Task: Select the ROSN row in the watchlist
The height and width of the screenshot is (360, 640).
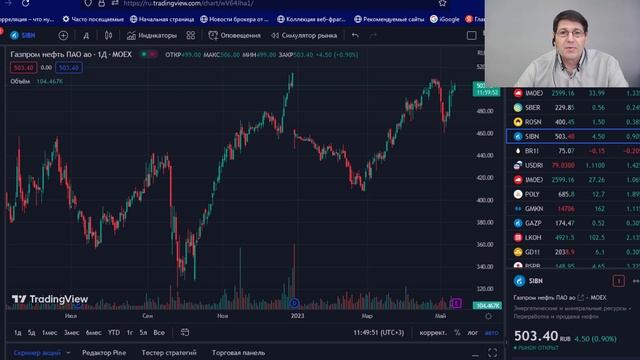Action: (573, 122)
